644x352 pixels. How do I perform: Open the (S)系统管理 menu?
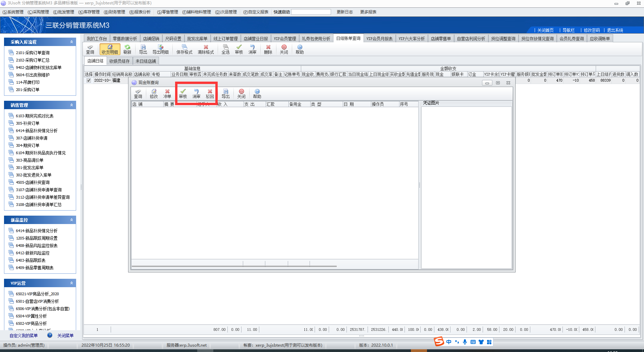13,12
